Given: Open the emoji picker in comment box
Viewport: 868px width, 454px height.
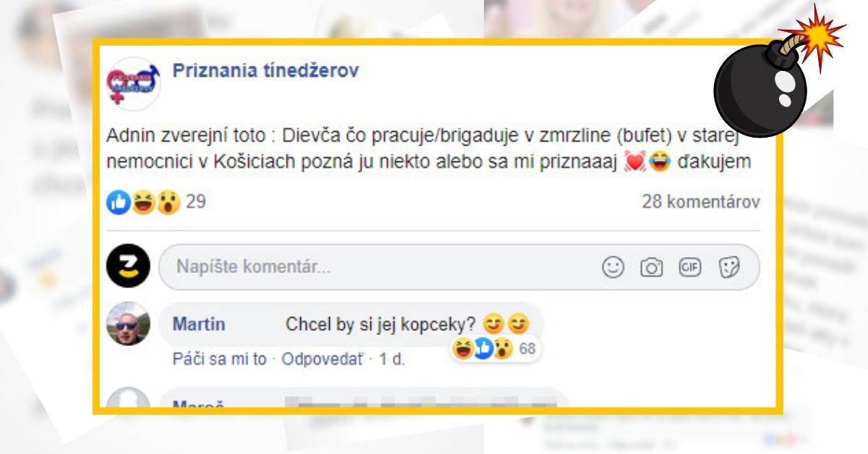Looking at the screenshot, I should coord(611,267).
